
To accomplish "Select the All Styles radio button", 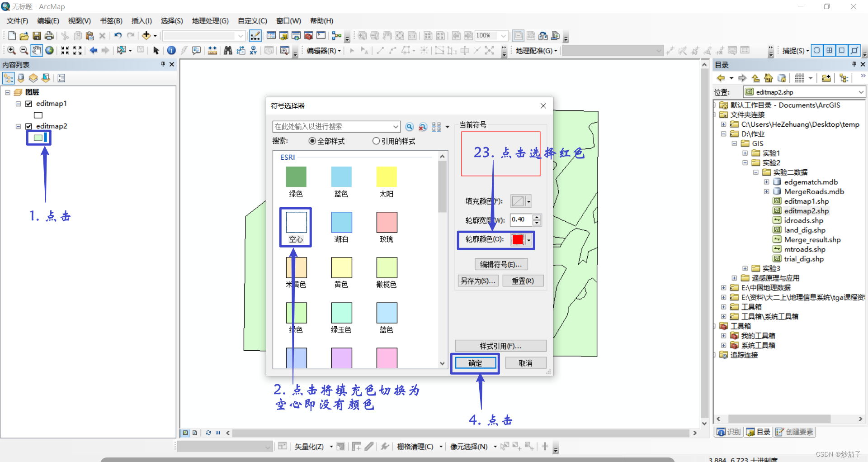I will click(x=312, y=141).
